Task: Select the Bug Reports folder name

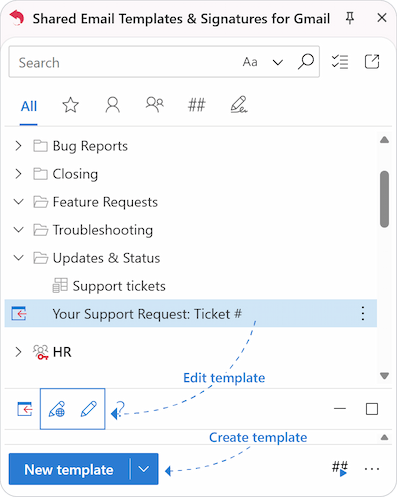Action: coord(90,146)
